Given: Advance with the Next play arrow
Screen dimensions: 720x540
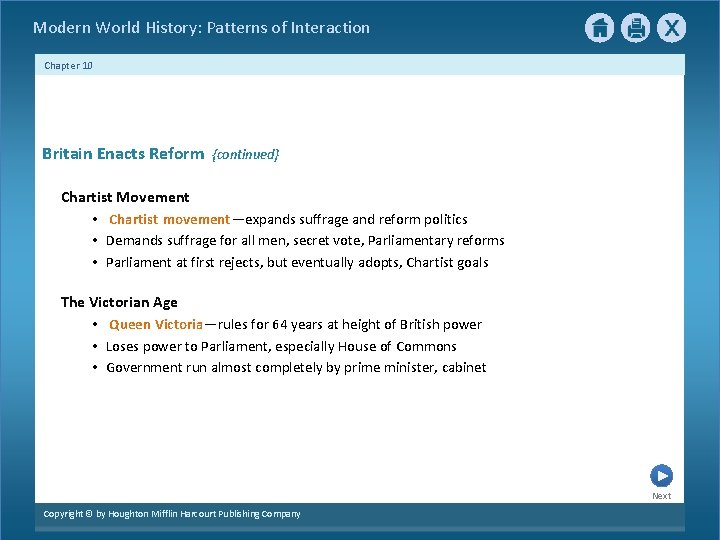Looking at the screenshot, I should click(x=661, y=476).
